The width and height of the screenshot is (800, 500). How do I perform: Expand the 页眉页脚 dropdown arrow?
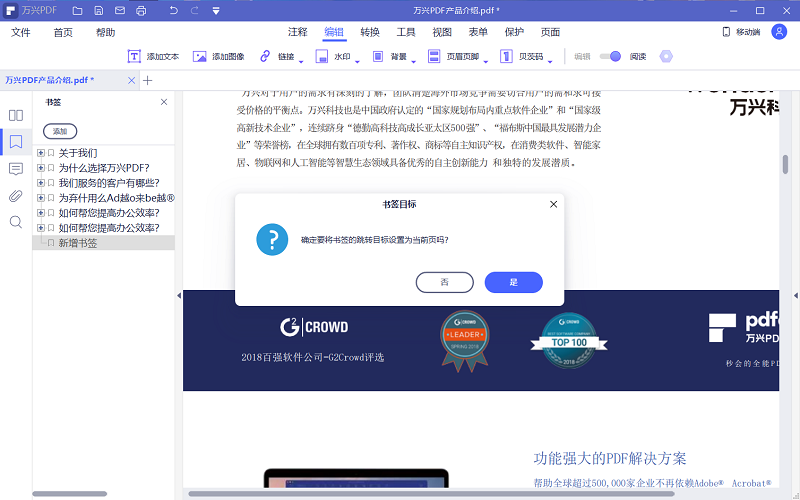(486, 62)
